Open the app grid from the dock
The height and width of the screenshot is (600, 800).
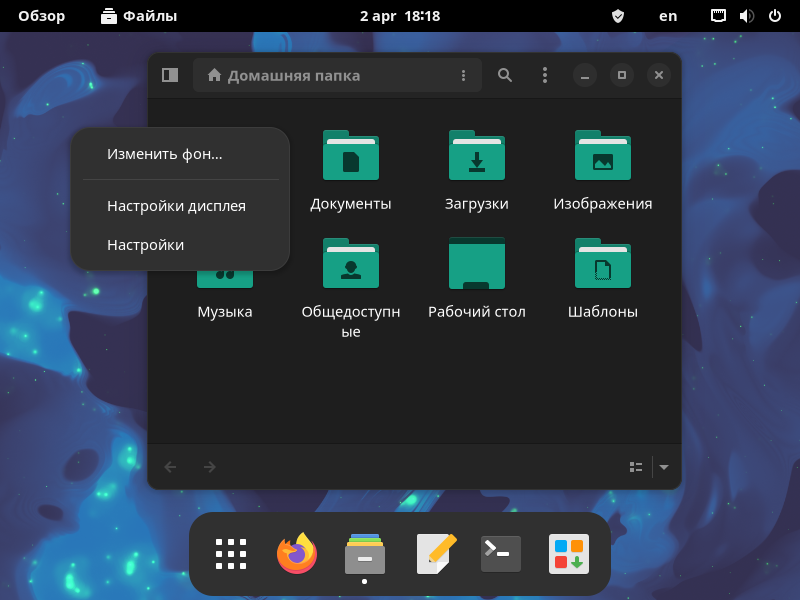pos(230,552)
